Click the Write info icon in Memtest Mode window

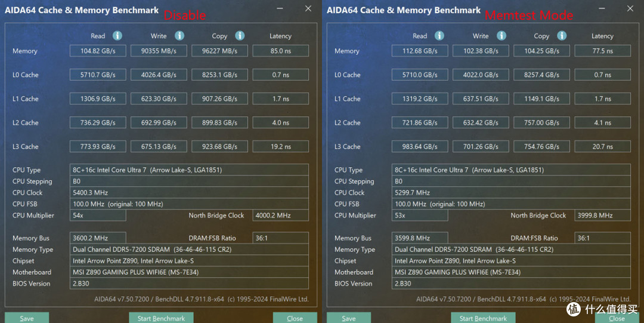(501, 36)
